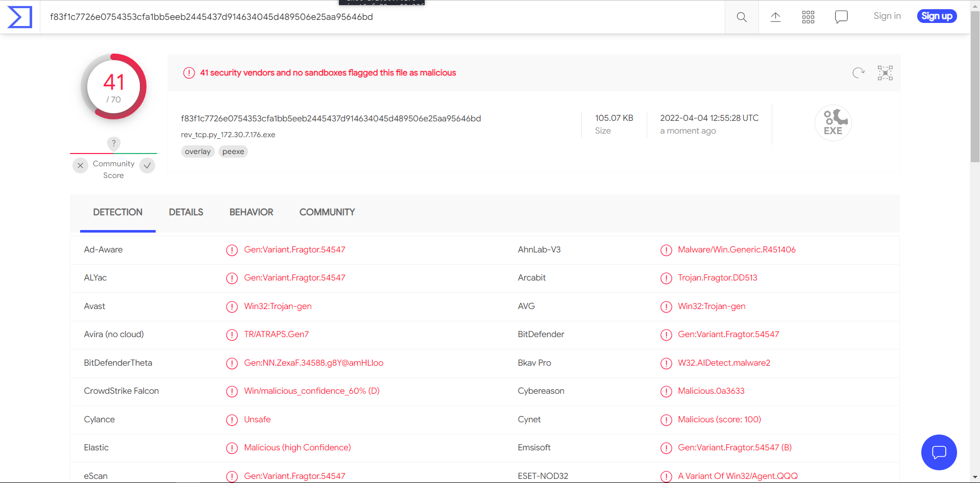This screenshot has height=483, width=980.
Task: Vote file harmless with community checkmark
Action: (x=147, y=166)
